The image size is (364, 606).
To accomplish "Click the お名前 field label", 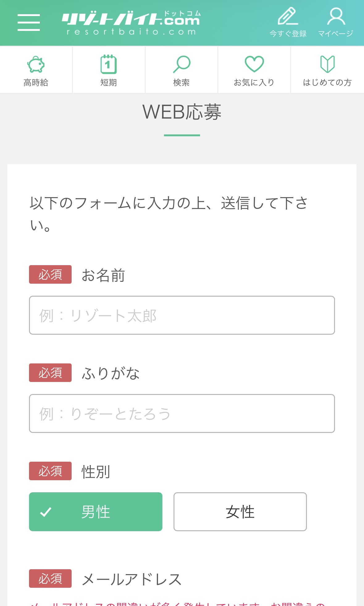I will pos(103,275).
